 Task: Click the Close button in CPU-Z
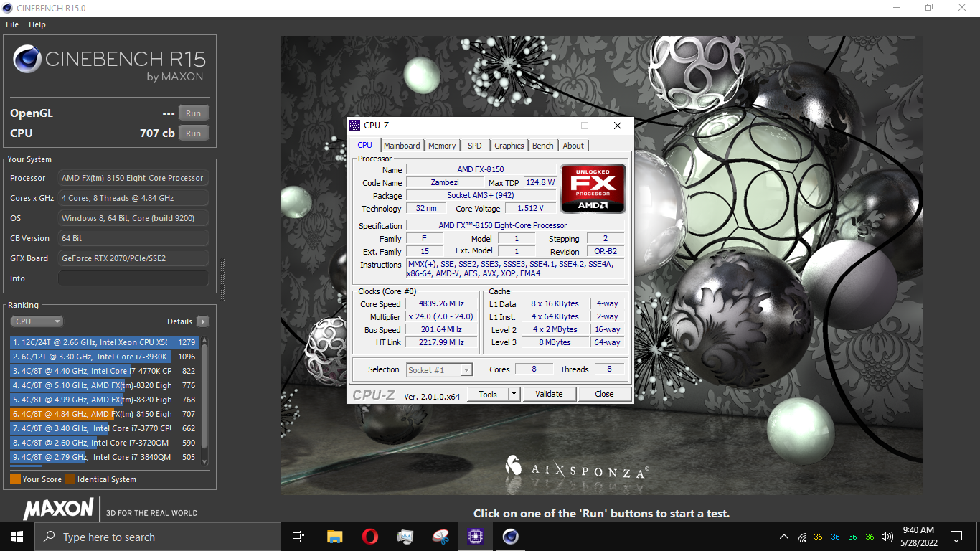pos(604,394)
